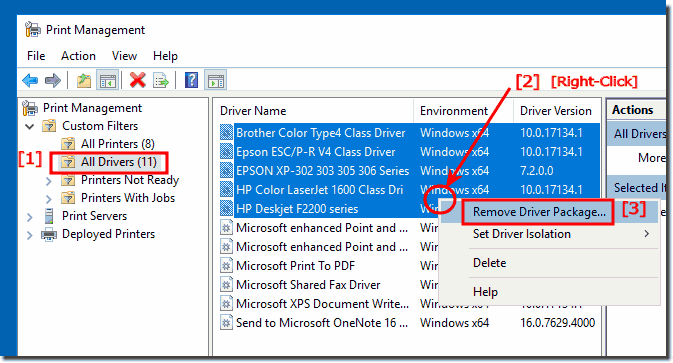Click the All Drivers section in Actions pane

(x=637, y=134)
